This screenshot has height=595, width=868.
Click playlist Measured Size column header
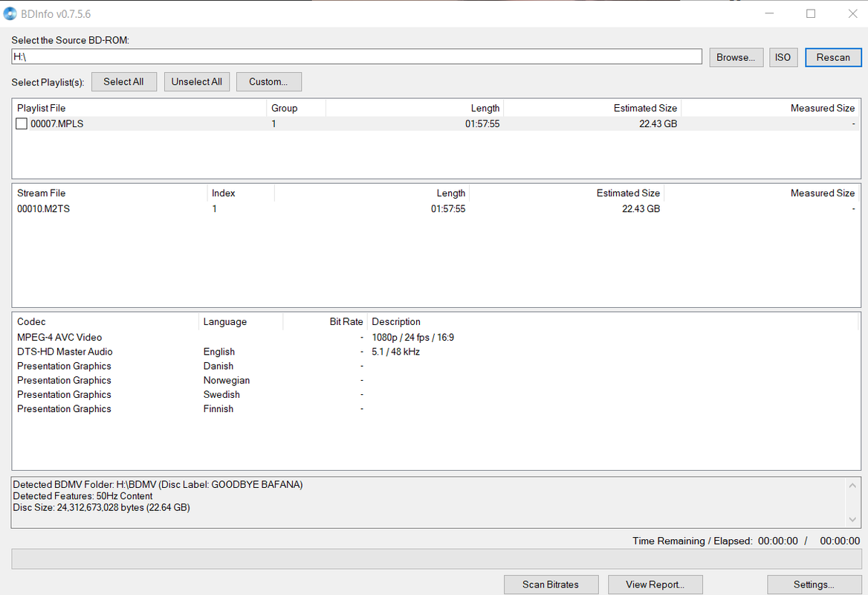pos(770,108)
